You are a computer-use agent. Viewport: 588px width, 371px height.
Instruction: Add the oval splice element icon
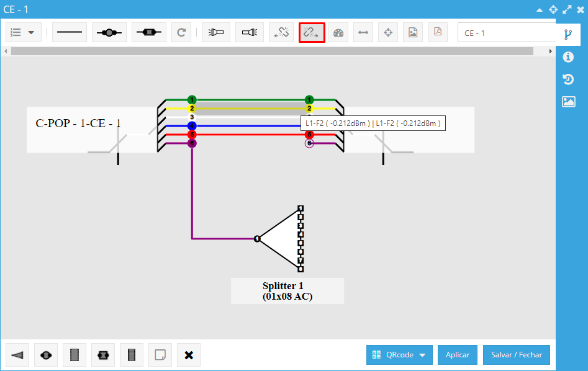point(46,355)
